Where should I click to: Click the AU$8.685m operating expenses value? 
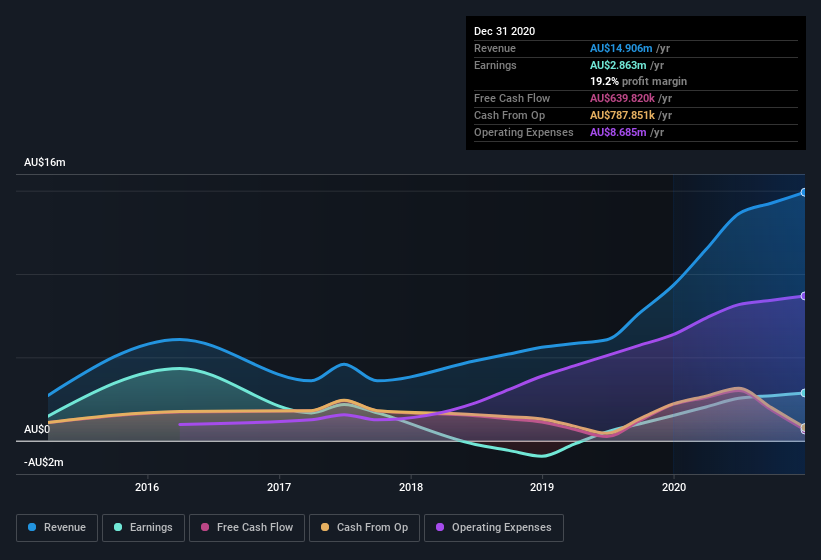pyautogui.click(x=618, y=132)
